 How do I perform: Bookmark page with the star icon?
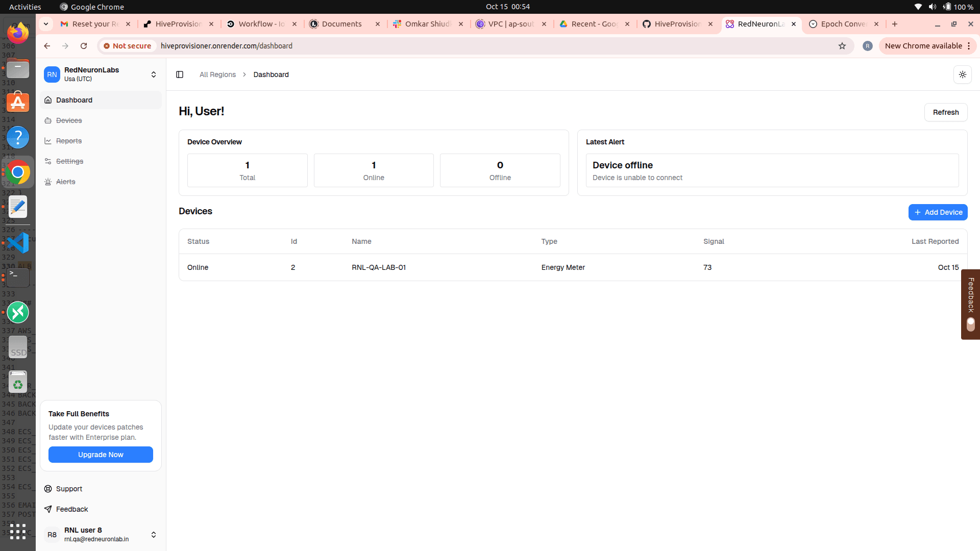point(842,46)
